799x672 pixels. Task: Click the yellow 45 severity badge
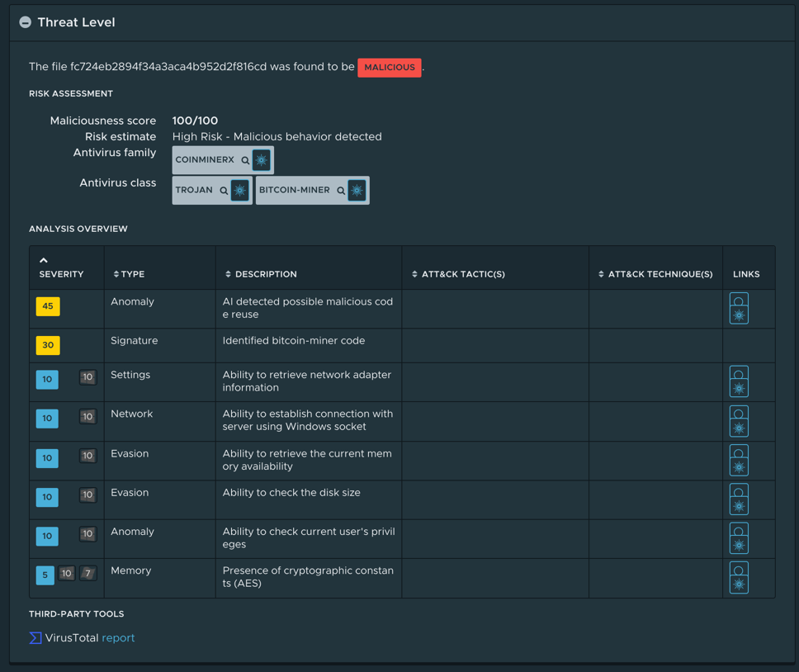click(x=48, y=306)
